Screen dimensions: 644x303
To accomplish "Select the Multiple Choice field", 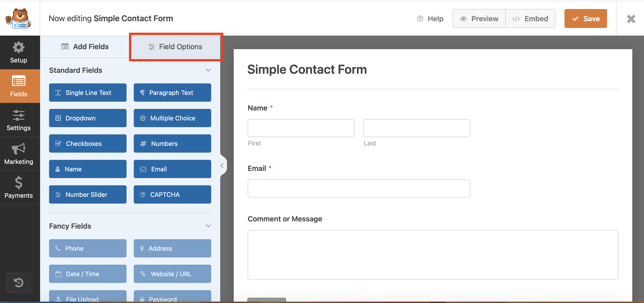I will click(x=172, y=118).
